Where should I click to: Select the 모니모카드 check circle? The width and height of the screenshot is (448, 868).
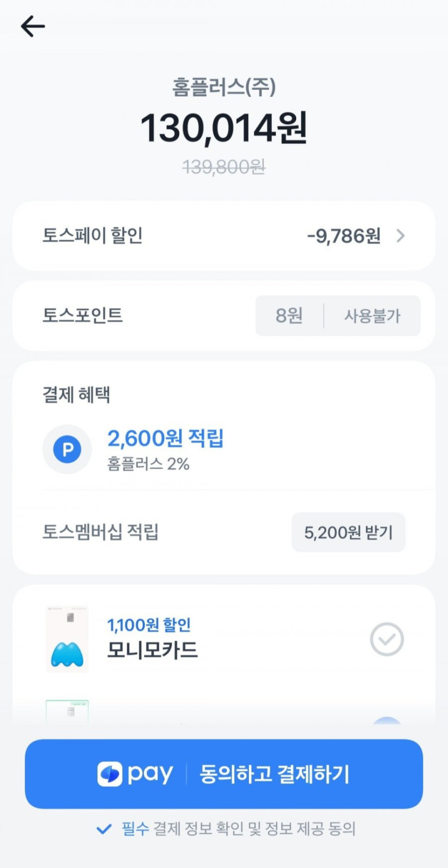tap(386, 639)
